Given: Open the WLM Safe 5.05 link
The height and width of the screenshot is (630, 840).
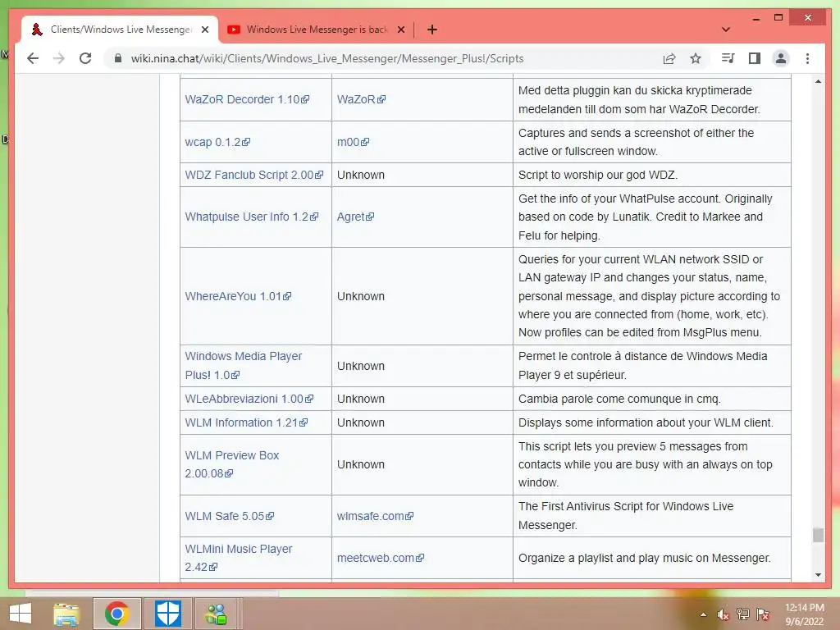Looking at the screenshot, I should coord(230,517).
